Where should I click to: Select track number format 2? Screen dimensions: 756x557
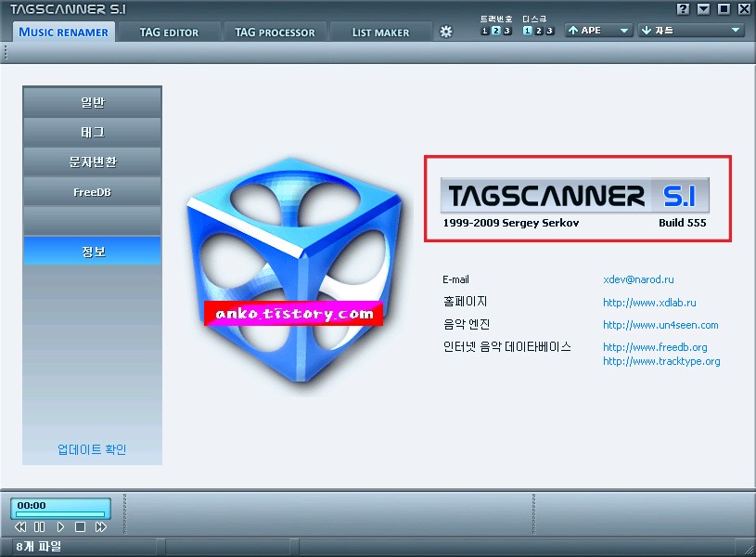pyautogui.click(x=495, y=31)
